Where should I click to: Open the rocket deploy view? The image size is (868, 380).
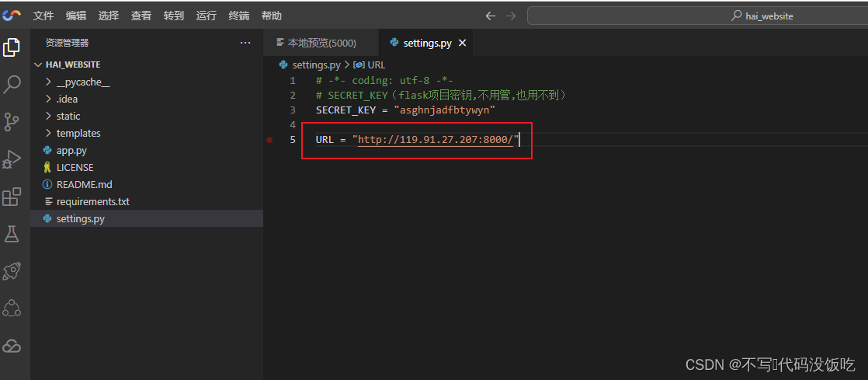(x=12, y=271)
